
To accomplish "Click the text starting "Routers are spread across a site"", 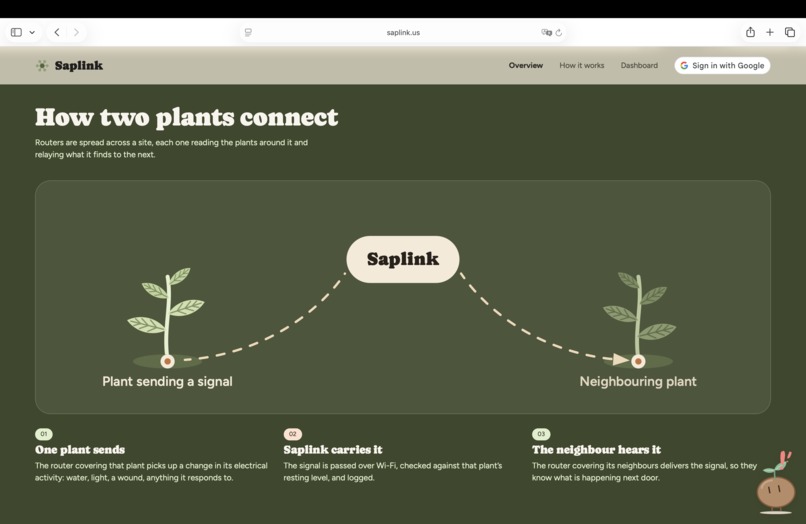I will tap(171, 148).
